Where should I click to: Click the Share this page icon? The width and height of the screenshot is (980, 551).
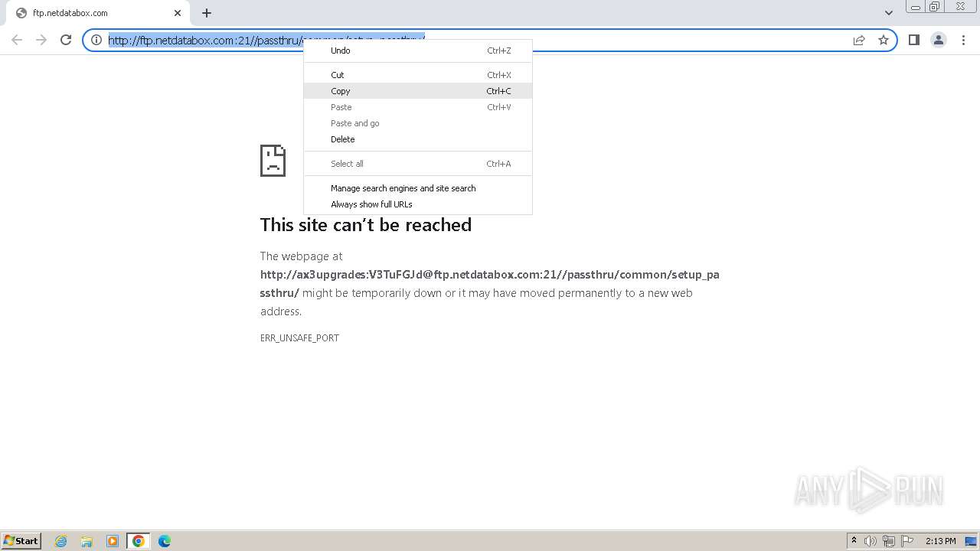point(859,40)
